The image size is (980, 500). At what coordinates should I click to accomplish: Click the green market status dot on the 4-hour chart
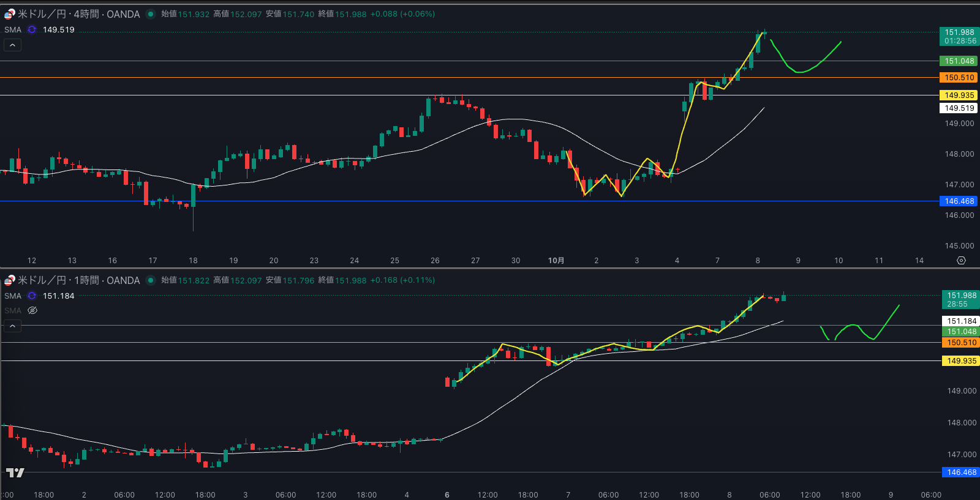(x=151, y=14)
